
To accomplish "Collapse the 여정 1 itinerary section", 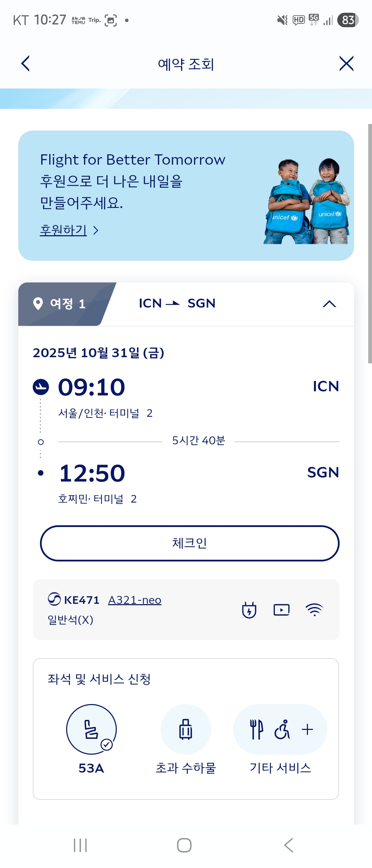I will click(329, 304).
